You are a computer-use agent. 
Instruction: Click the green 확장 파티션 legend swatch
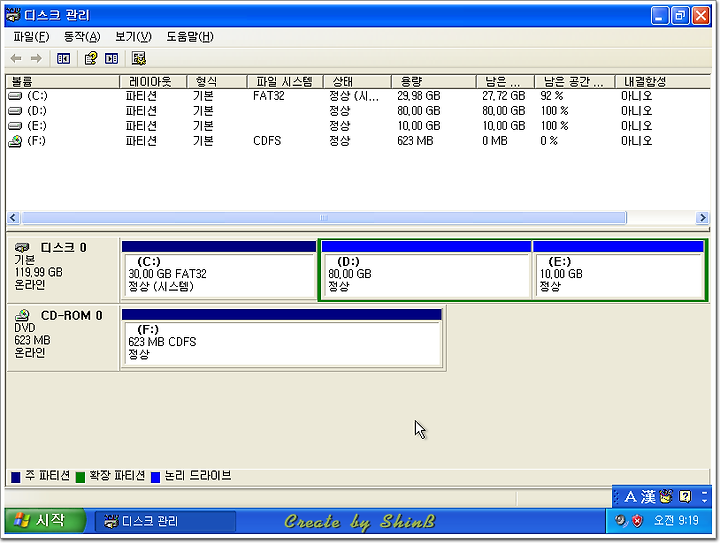click(80, 477)
